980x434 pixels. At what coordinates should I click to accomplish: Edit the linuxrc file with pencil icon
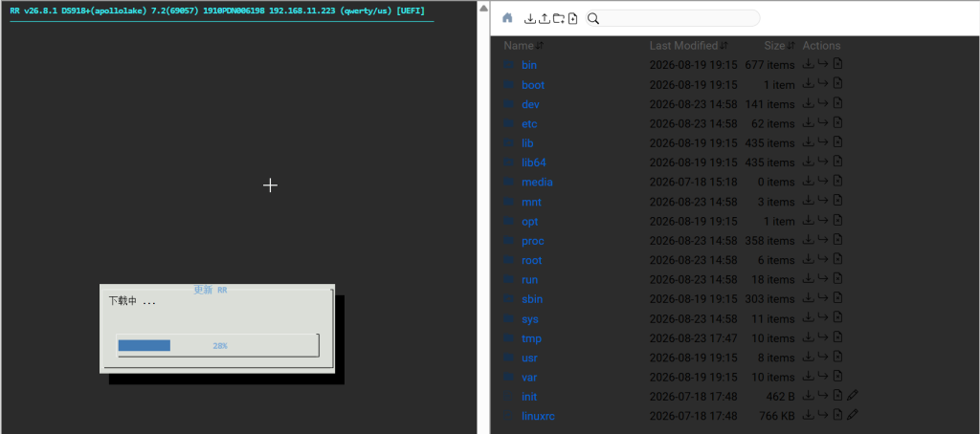click(x=853, y=415)
